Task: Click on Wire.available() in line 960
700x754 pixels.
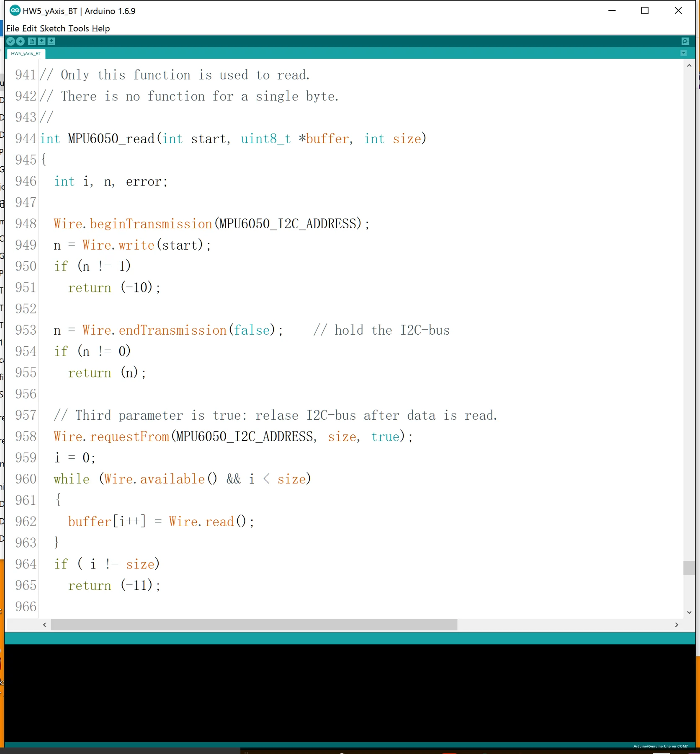Action: pos(161,479)
